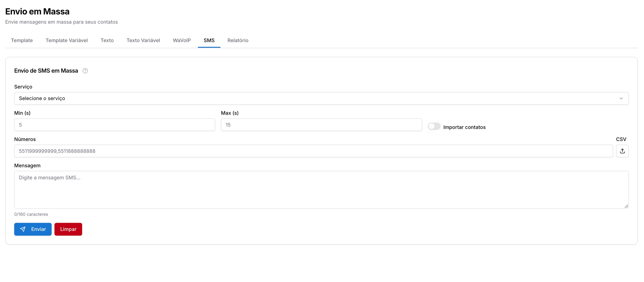Image resolution: width=644 pixels, height=282 pixels.
Task: Click the Números input field
Action: pyautogui.click(x=314, y=151)
